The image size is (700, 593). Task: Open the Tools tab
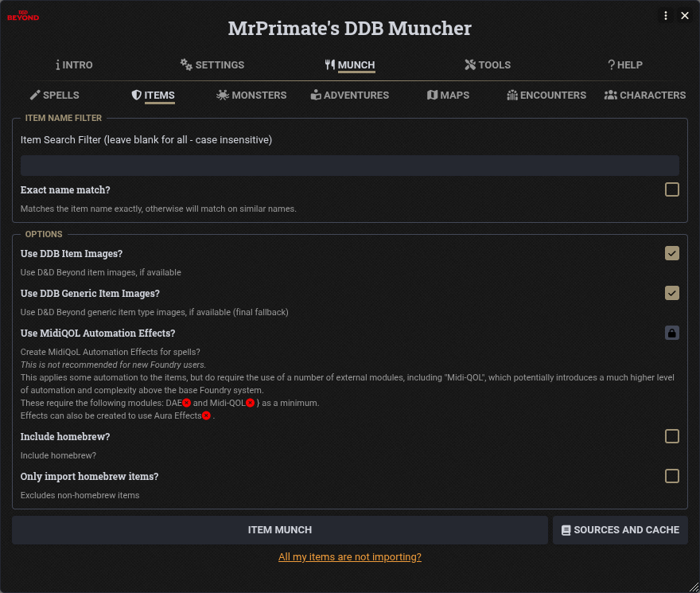pos(488,64)
